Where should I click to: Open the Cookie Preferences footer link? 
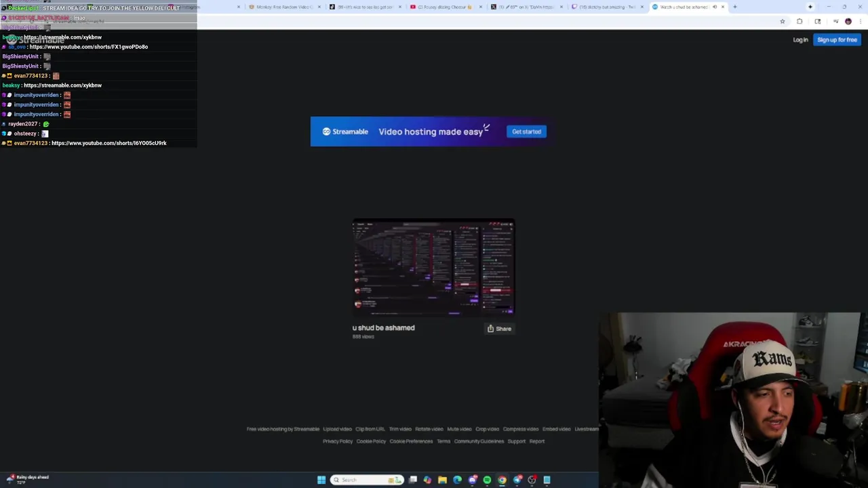411,441
